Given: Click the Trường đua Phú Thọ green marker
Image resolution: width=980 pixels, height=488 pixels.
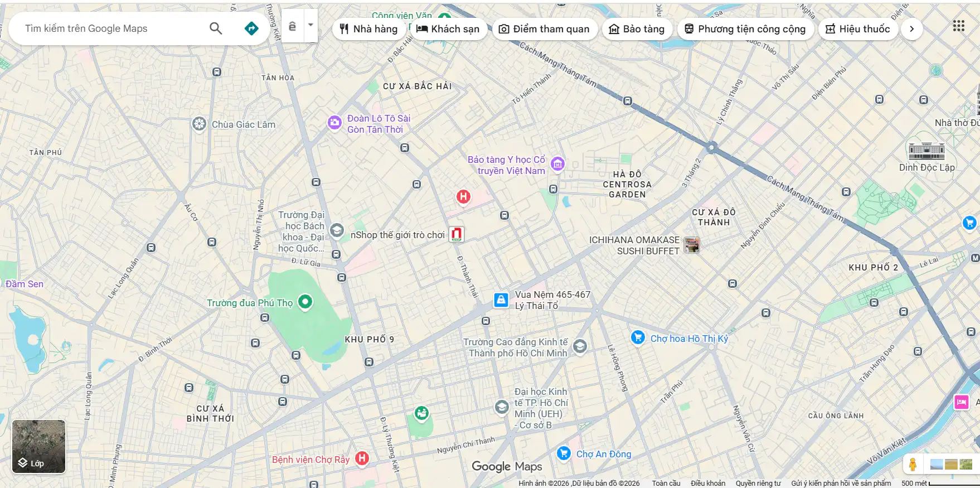Looking at the screenshot, I should tap(305, 302).
